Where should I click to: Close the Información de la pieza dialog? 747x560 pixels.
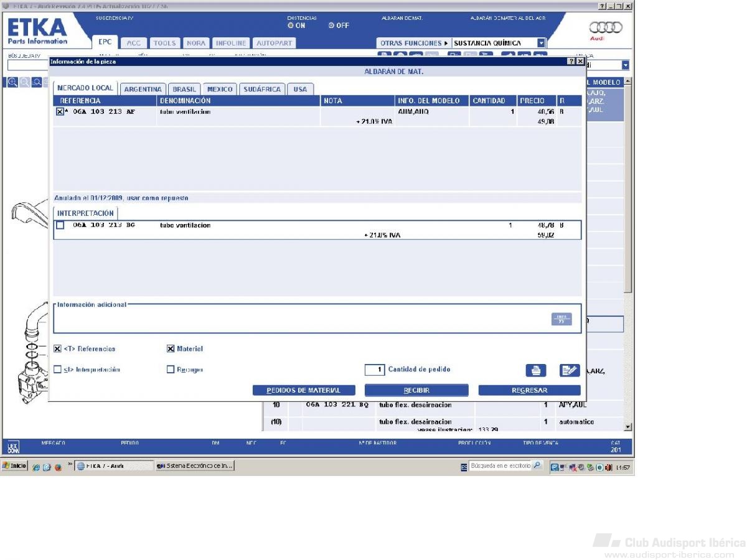coord(580,62)
